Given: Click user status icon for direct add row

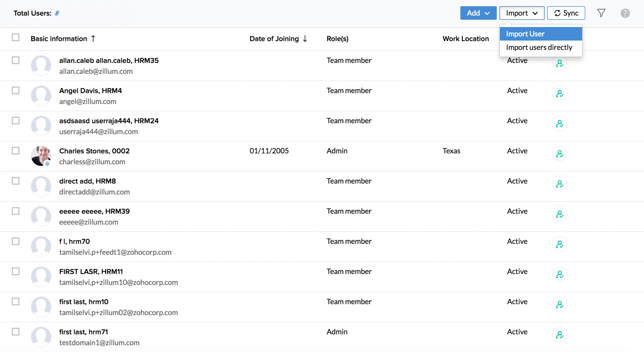Looking at the screenshot, I should click(559, 184).
